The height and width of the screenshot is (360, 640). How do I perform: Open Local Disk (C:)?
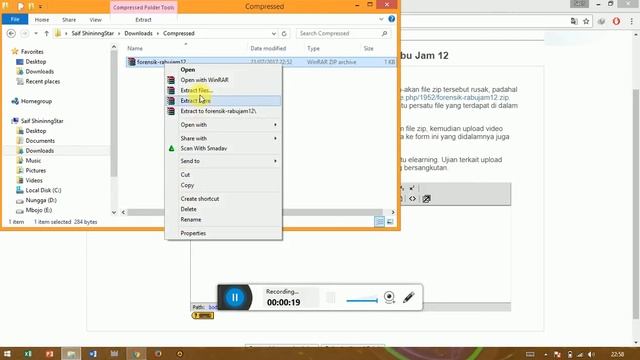43,190
